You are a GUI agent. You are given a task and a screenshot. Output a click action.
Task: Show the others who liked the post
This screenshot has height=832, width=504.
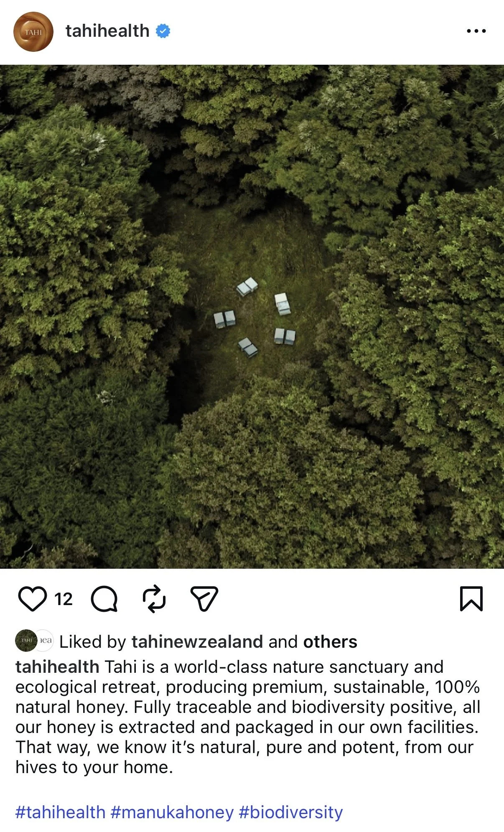tap(330, 641)
